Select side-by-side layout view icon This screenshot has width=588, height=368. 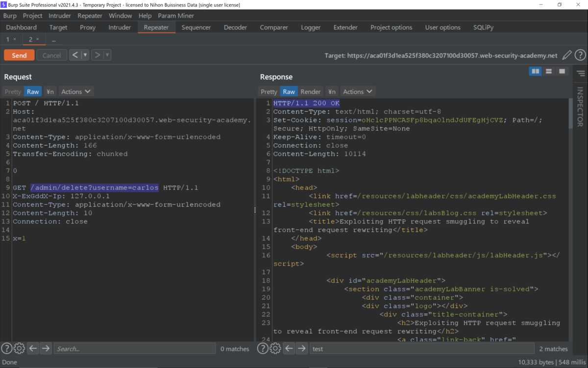(536, 72)
